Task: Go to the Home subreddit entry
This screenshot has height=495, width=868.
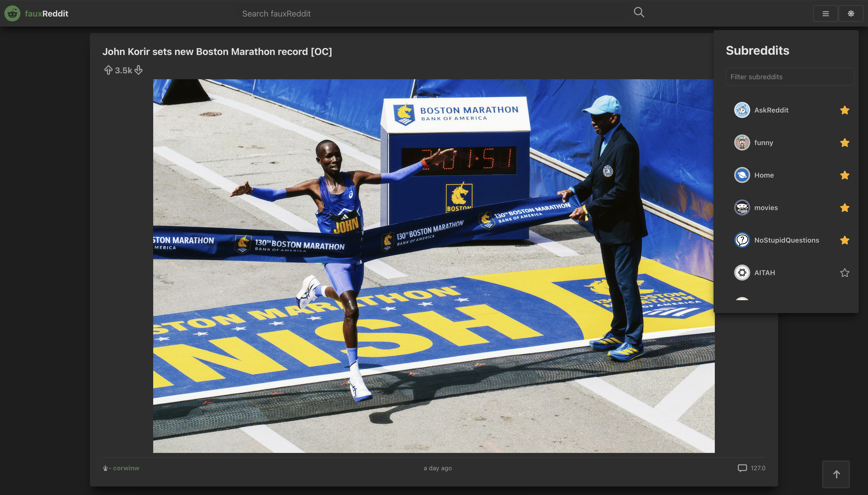Action: pos(764,175)
